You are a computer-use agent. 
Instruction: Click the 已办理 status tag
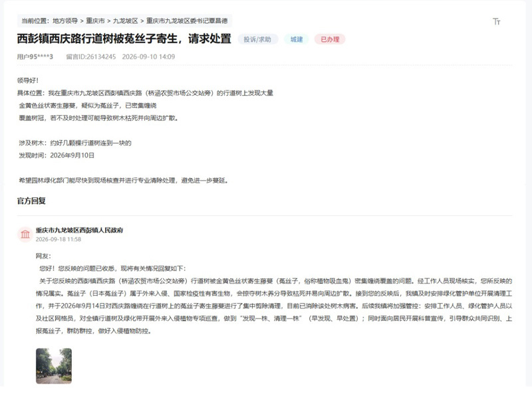(330, 39)
